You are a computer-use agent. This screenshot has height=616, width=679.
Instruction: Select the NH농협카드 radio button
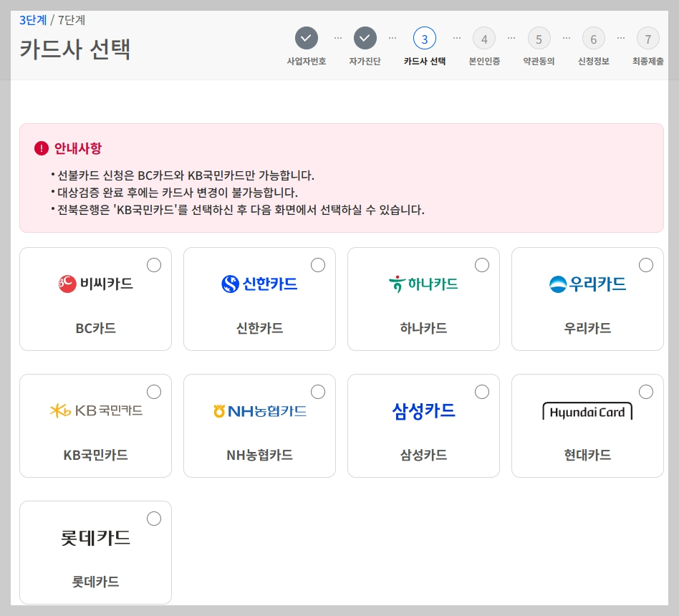pyautogui.click(x=318, y=392)
